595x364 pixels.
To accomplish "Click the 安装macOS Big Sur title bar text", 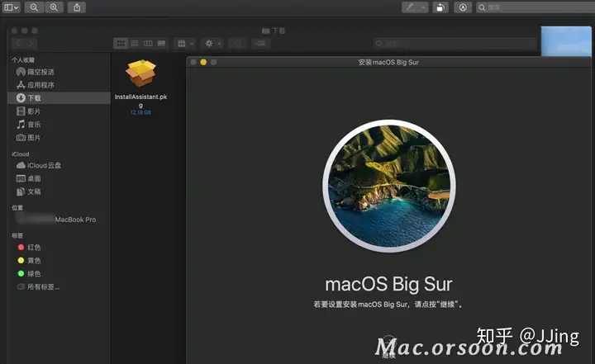I will 388,62.
